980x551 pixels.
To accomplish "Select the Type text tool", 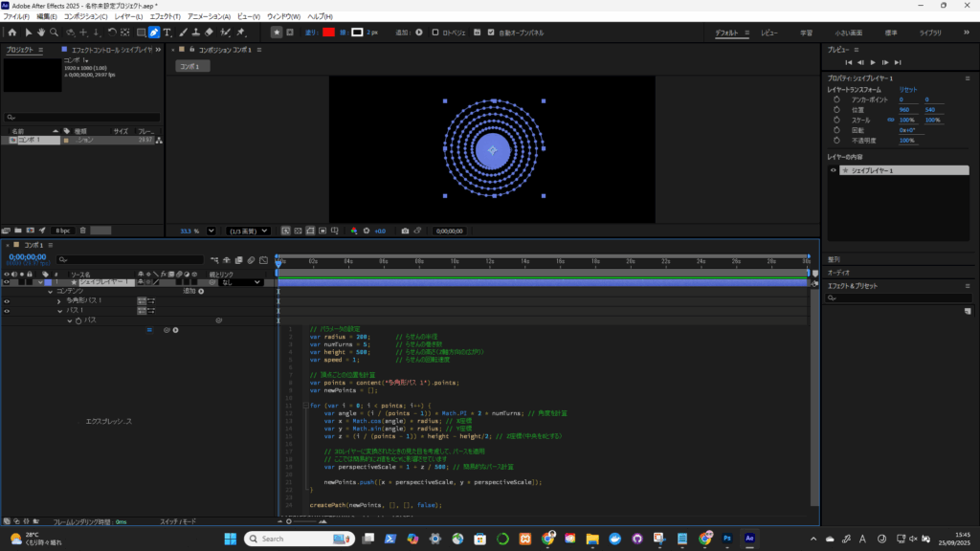I will coord(167,33).
